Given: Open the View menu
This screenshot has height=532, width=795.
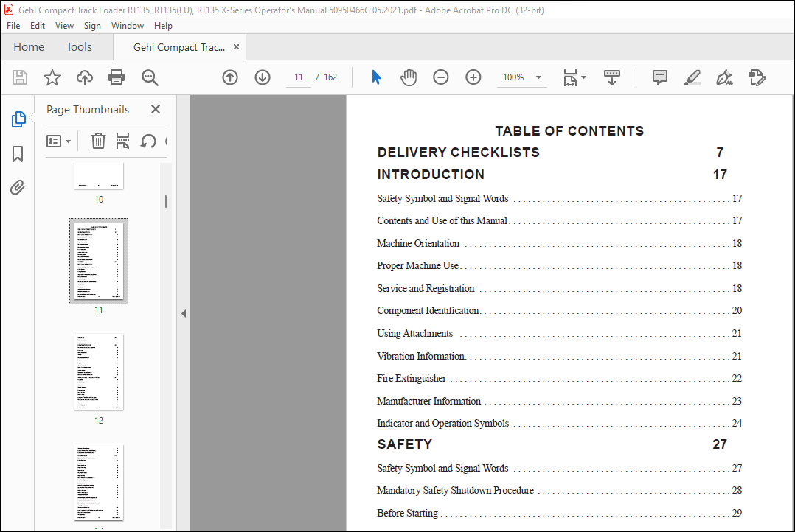Looking at the screenshot, I should (x=64, y=25).
